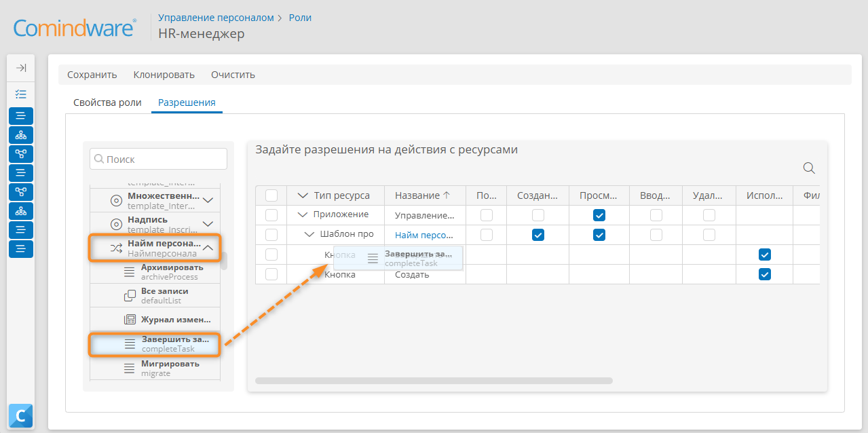Click the journal icon beside Журнал измен
This screenshot has height=433, width=868.
(x=130, y=320)
